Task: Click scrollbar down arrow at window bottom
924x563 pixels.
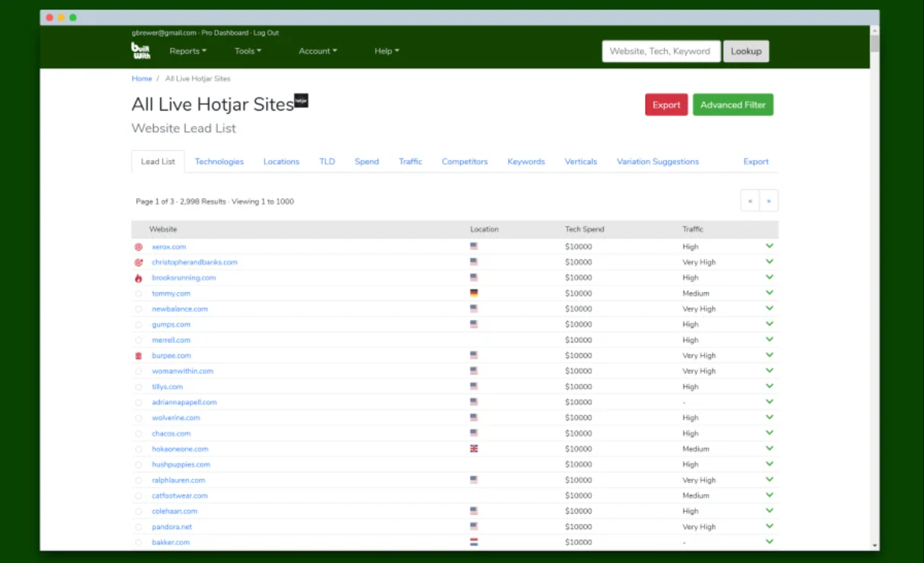Action: click(x=875, y=546)
